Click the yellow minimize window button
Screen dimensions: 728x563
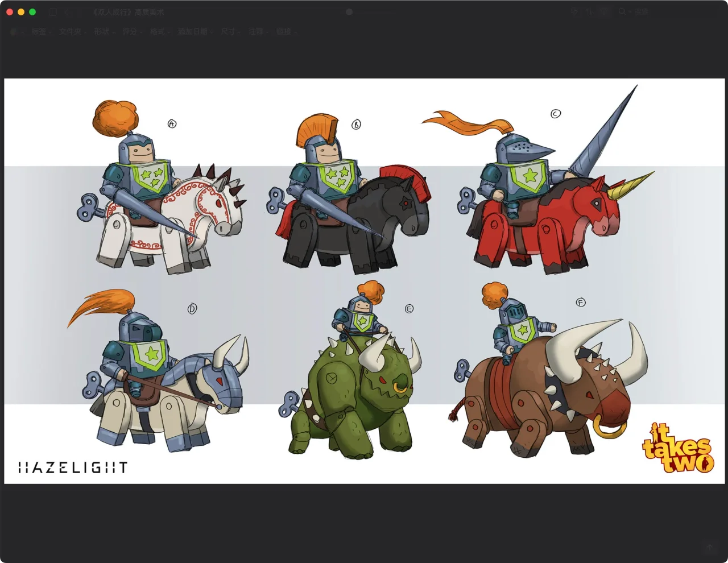click(x=21, y=12)
